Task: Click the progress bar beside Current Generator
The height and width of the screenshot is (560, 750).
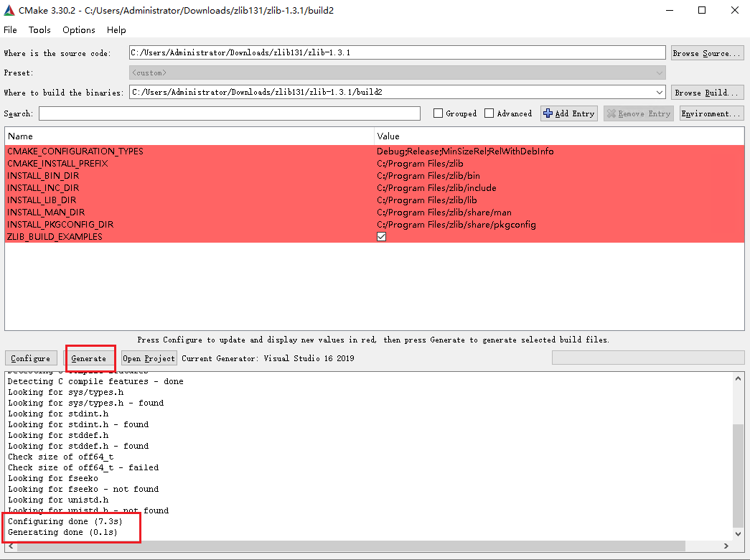Action: click(x=648, y=358)
